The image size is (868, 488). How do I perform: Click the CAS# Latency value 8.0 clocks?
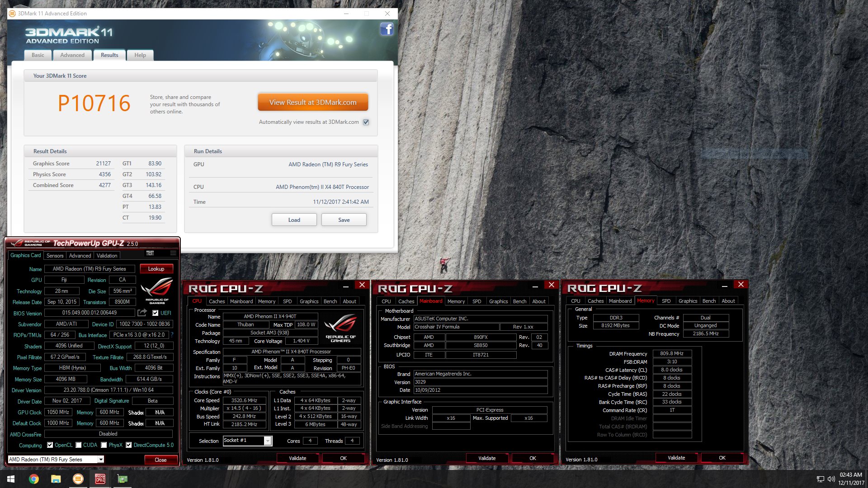pyautogui.click(x=672, y=370)
